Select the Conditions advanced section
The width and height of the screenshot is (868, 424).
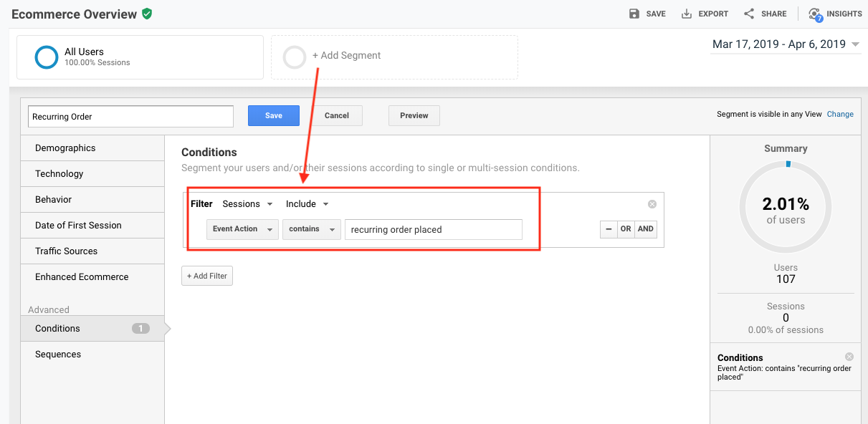pyautogui.click(x=92, y=329)
